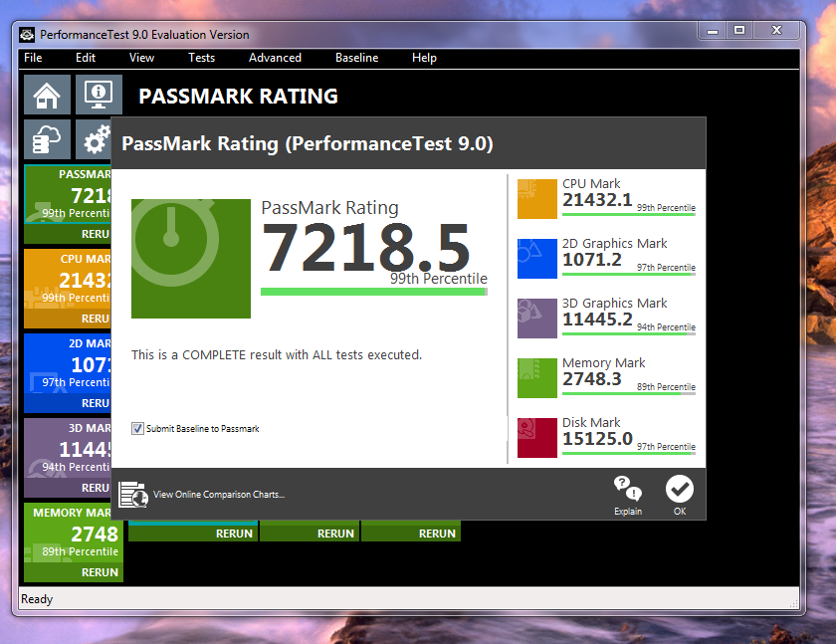The width and height of the screenshot is (836, 644).
Task: Click the 3D Graphics Mark score 11445.2
Action: (x=597, y=320)
